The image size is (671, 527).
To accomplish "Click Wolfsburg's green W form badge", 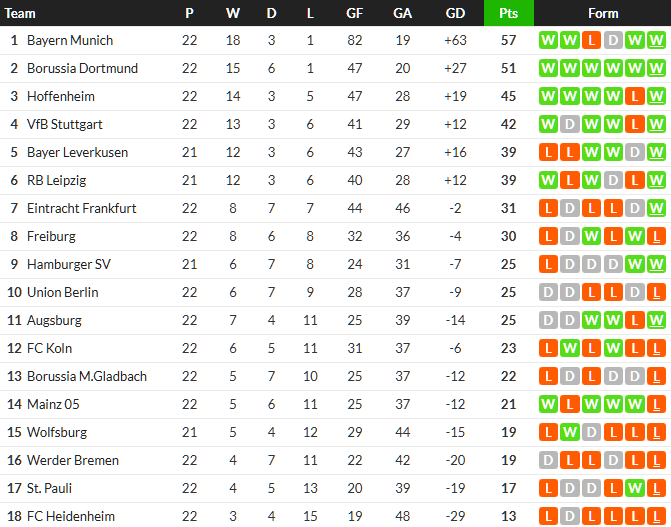I will click(x=569, y=433).
